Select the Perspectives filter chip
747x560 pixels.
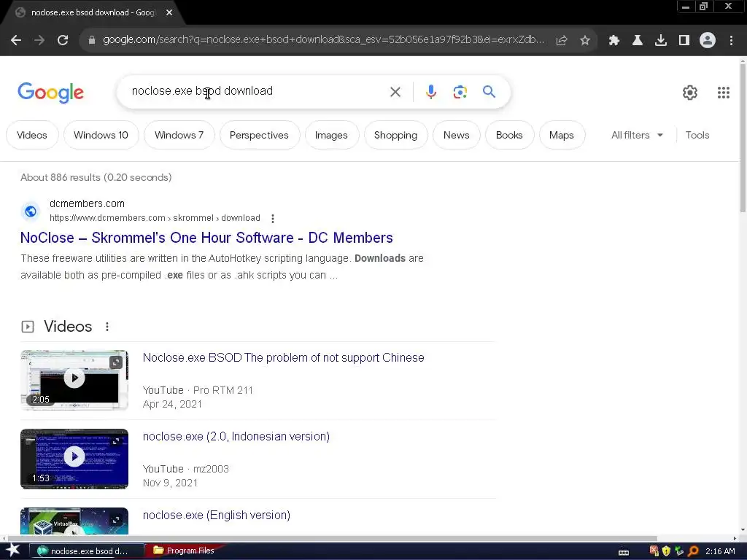click(259, 135)
